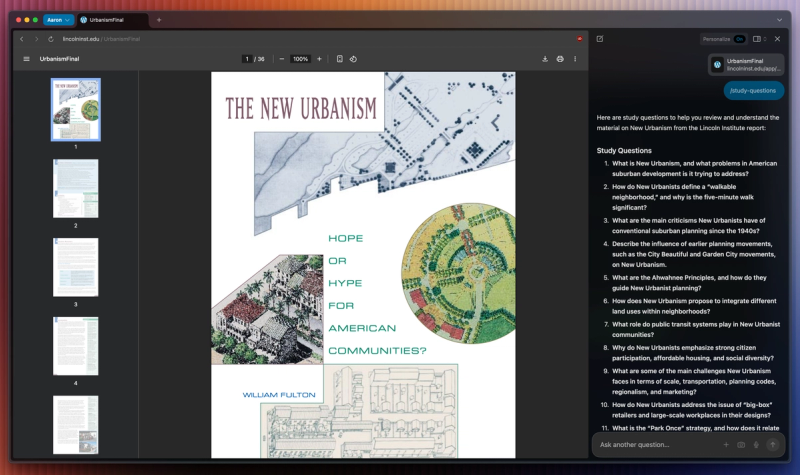Activate microphone voice input in chat
Image resolution: width=800 pixels, height=475 pixels.
[756, 445]
